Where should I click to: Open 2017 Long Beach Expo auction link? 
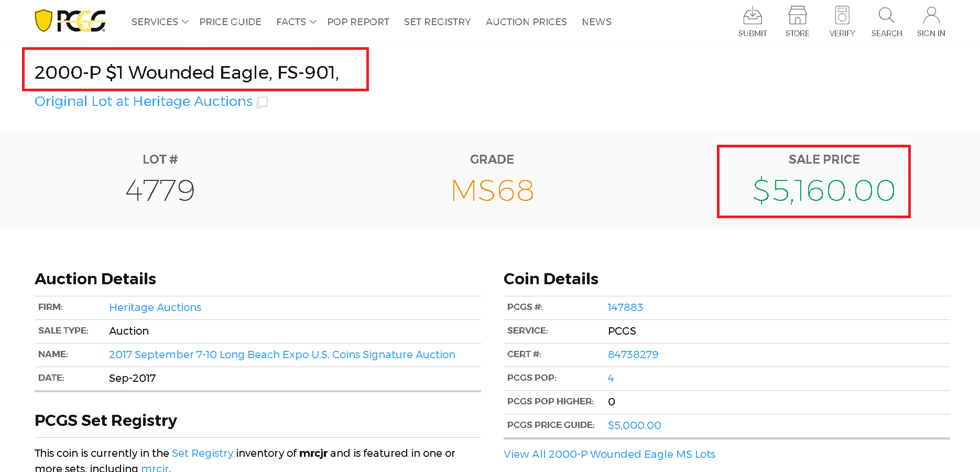pos(282,355)
